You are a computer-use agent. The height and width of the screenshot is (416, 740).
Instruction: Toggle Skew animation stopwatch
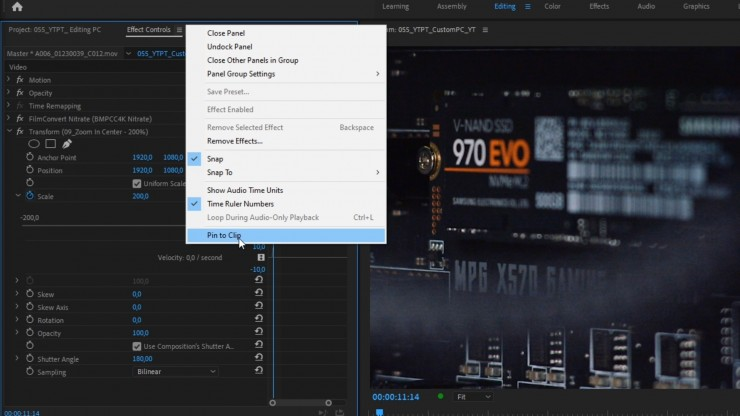(x=30, y=294)
